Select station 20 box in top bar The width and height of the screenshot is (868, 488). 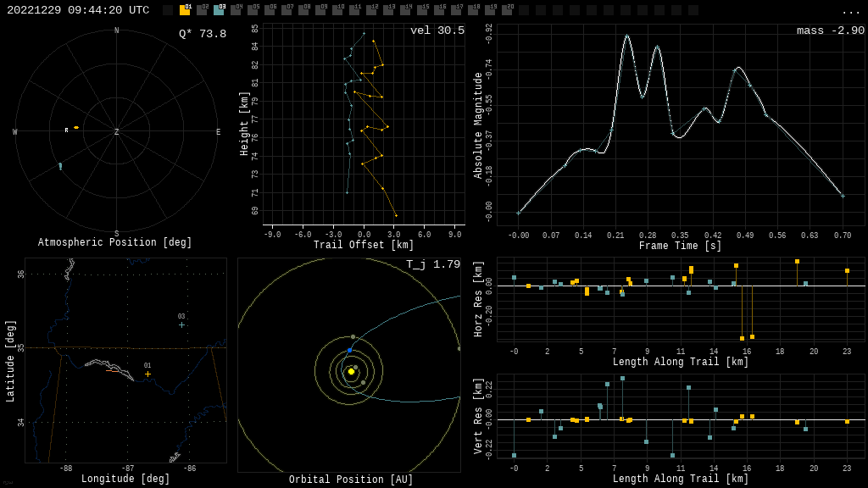coord(507,10)
